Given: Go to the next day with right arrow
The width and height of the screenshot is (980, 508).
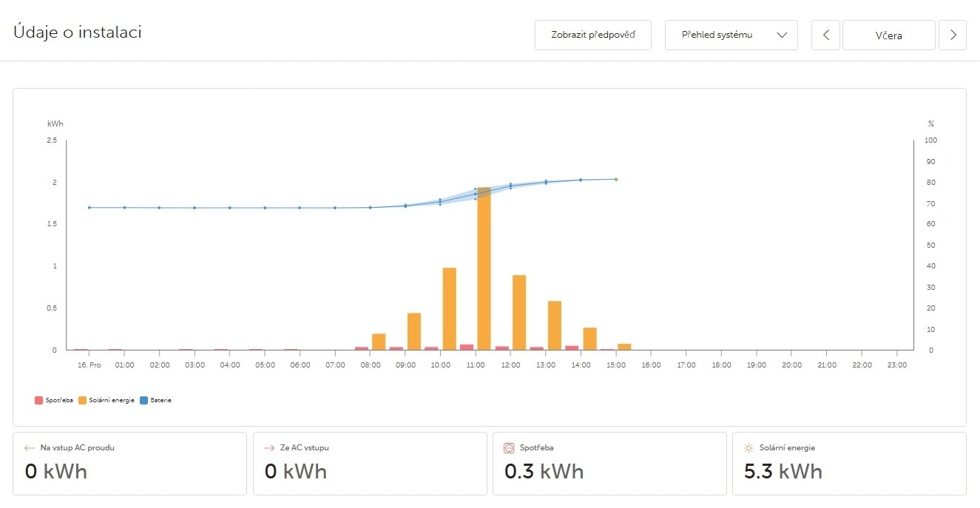Looking at the screenshot, I should click(953, 35).
